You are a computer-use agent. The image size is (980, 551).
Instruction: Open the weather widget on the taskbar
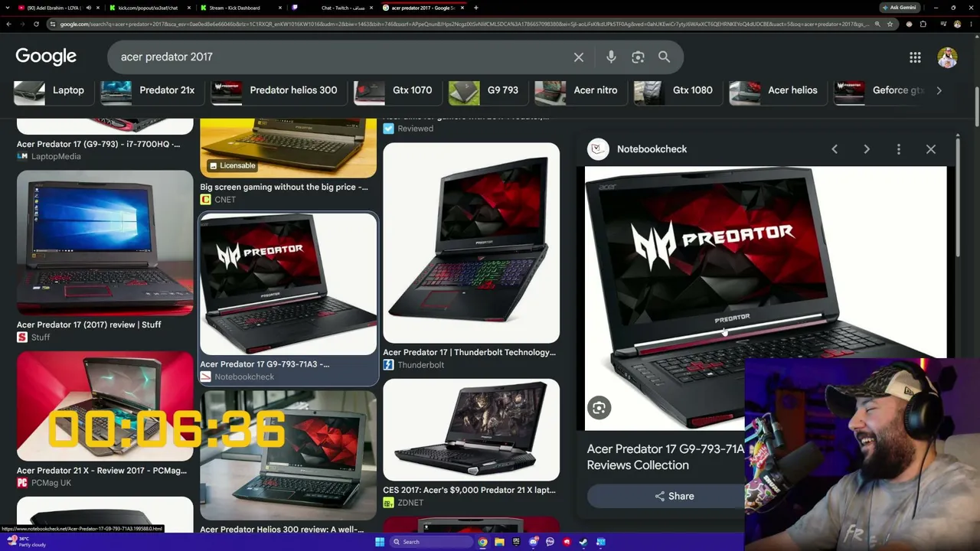coord(25,542)
